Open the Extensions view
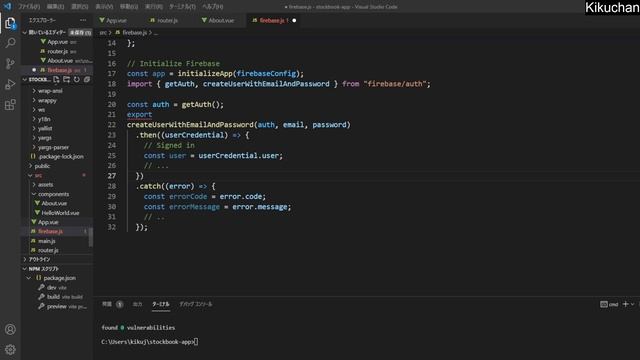The image size is (640, 360). (10, 105)
